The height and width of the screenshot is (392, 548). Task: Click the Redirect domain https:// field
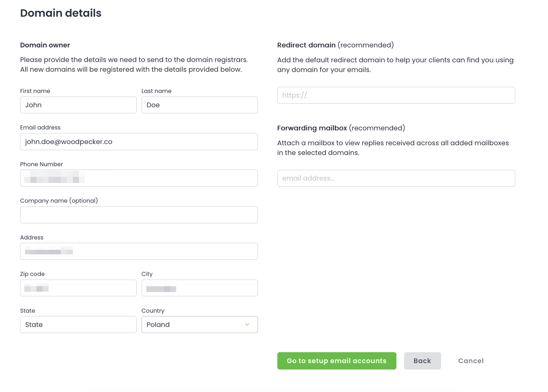tap(396, 95)
